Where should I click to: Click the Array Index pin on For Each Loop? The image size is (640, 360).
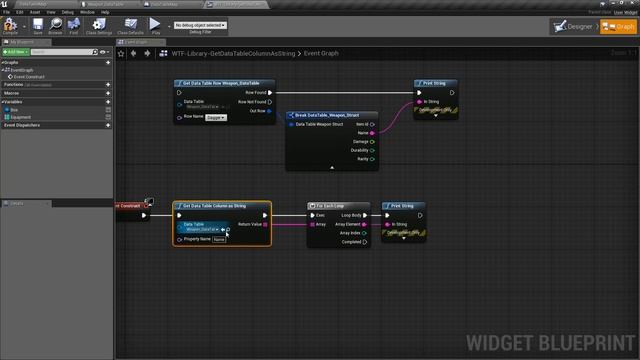(364, 233)
